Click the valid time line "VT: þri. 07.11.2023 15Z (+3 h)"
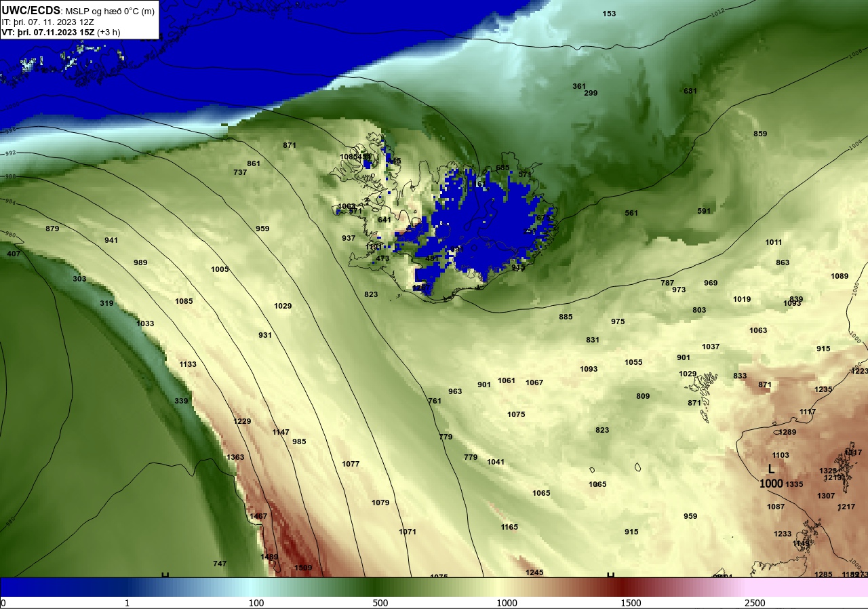The height and width of the screenshot is (609, 868). (61, 32)
